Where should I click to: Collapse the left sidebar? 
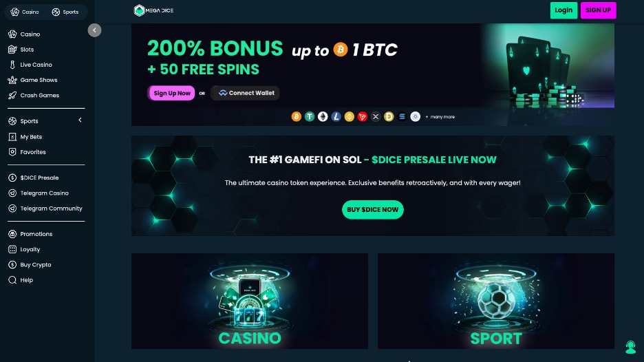(94, 30)
